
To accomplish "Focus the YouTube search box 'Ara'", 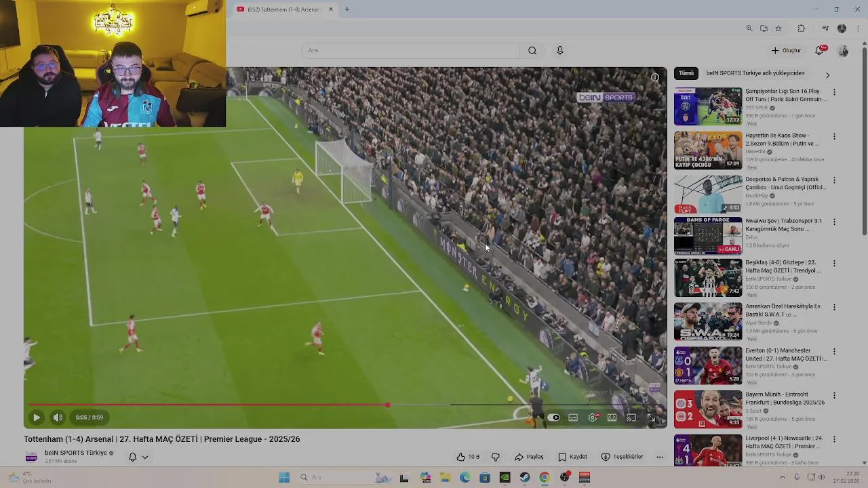I will click(x=410, y=50).
